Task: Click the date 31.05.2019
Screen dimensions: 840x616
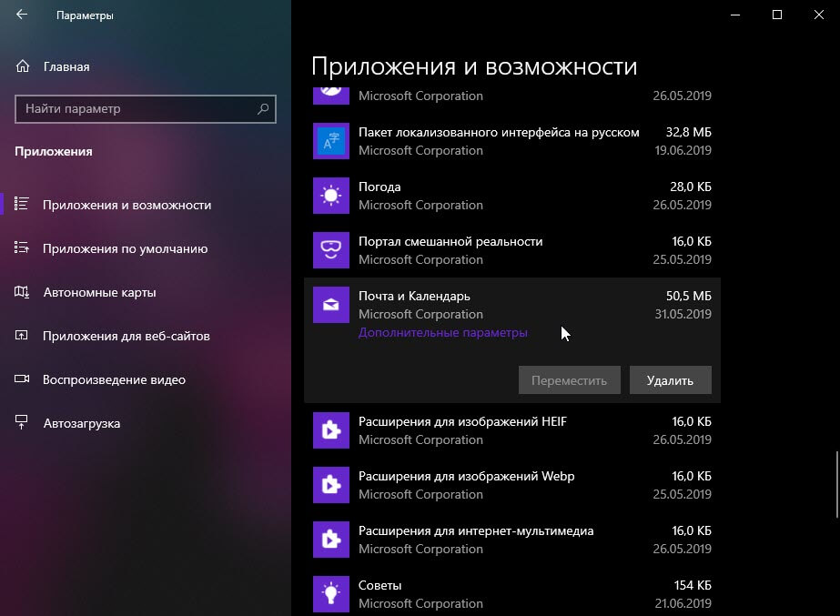Action: [683, 315]
